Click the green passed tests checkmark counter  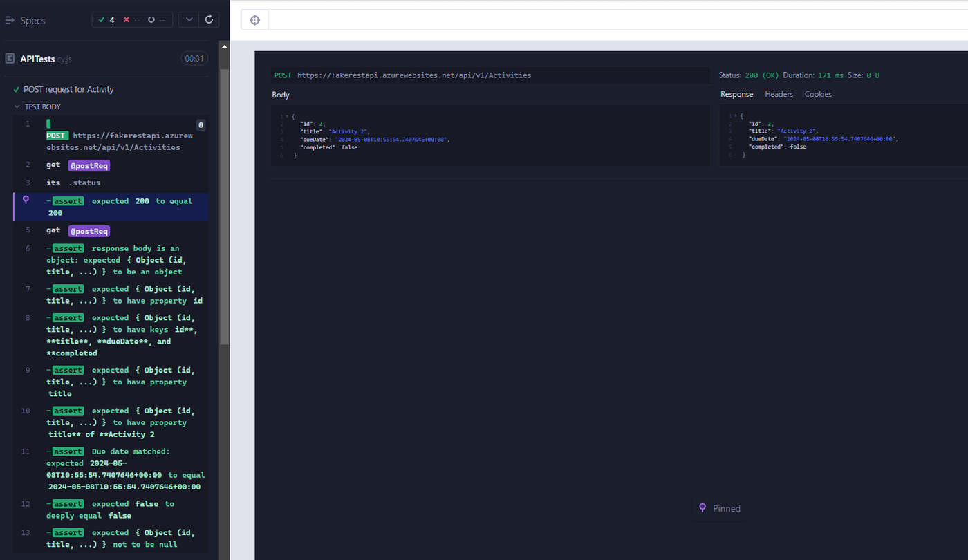click(x=106, y=20)
